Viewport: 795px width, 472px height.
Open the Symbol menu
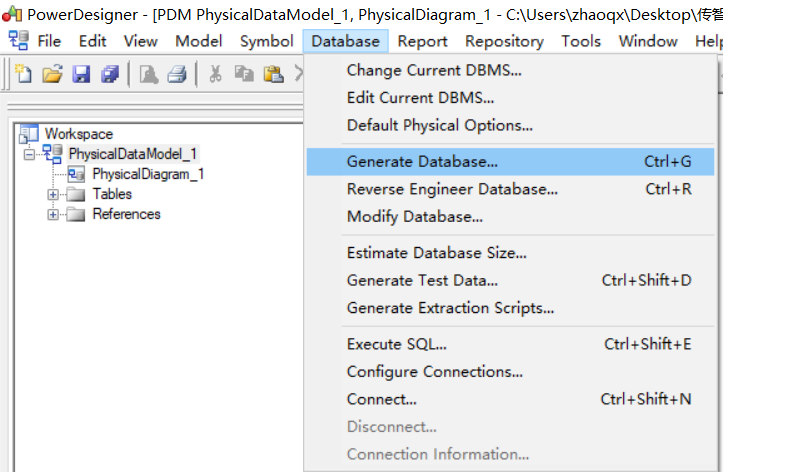coord(267,41)
